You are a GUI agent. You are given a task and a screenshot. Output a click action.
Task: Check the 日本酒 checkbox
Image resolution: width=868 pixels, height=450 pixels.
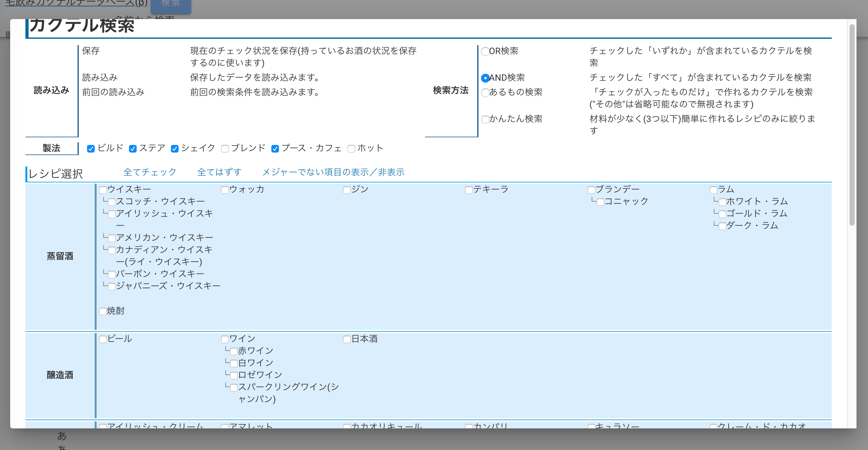click(x=347, y=339)
